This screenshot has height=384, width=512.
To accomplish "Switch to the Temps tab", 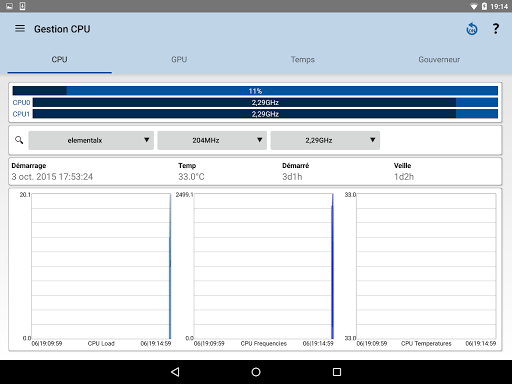I will point(303,59).
